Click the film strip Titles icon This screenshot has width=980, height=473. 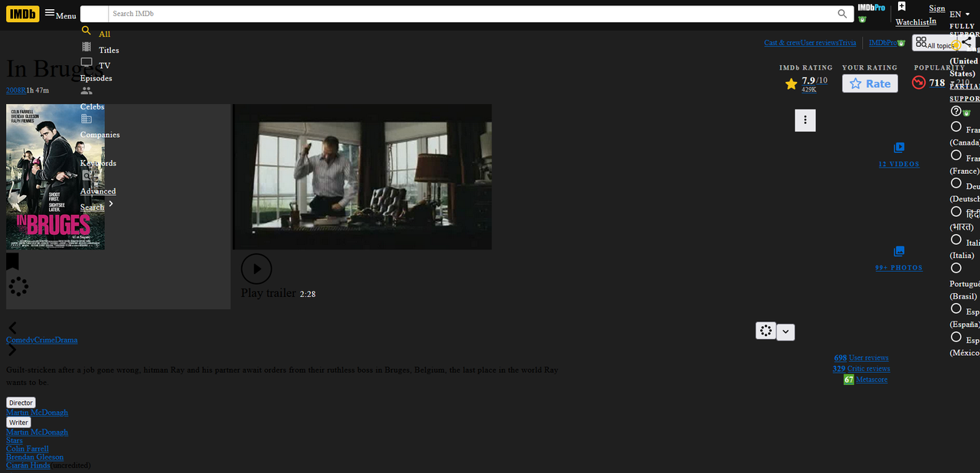tap(87, 47)
